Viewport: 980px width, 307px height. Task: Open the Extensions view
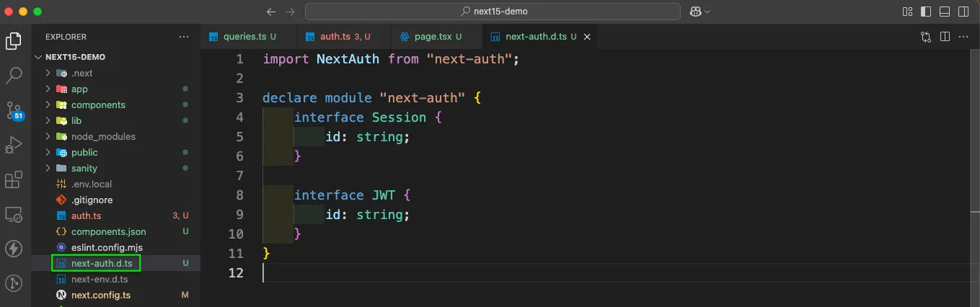pos(14,179)
